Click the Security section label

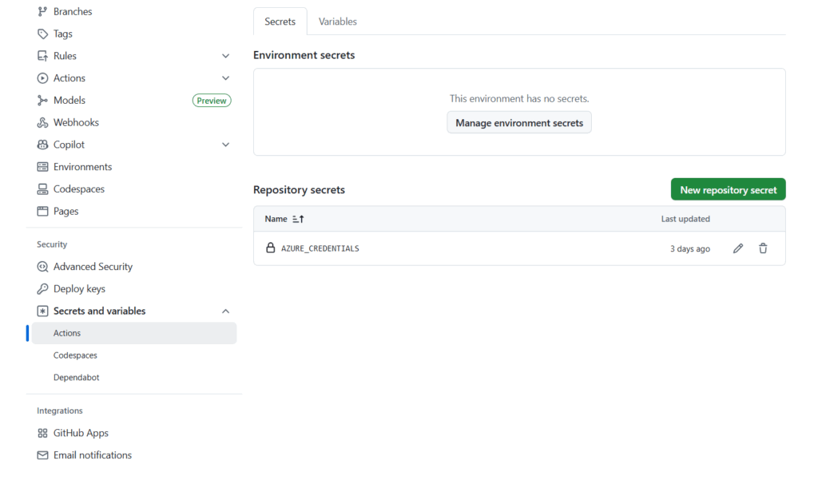52,244
